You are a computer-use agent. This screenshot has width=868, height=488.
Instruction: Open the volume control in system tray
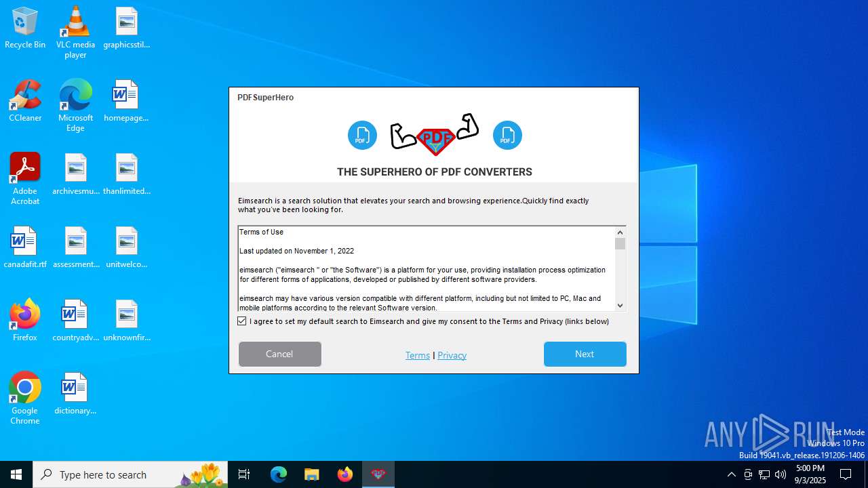pyautogui.click(x=781, y=474)
